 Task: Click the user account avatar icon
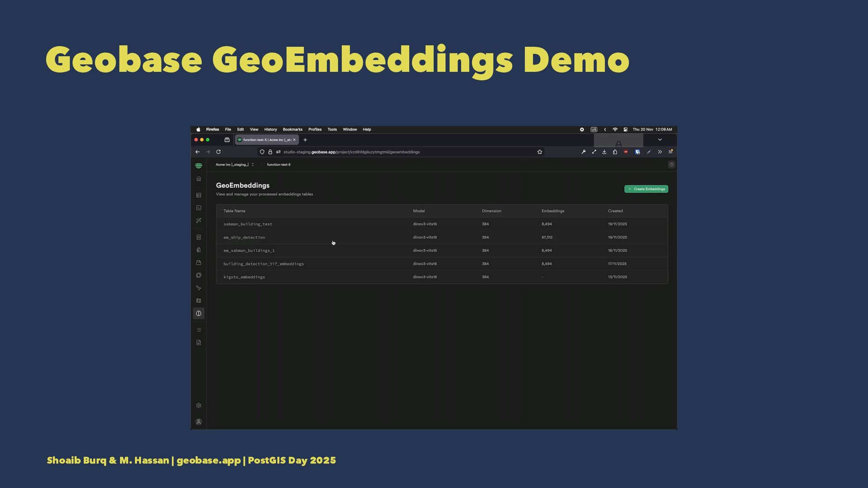click(198, 422)
